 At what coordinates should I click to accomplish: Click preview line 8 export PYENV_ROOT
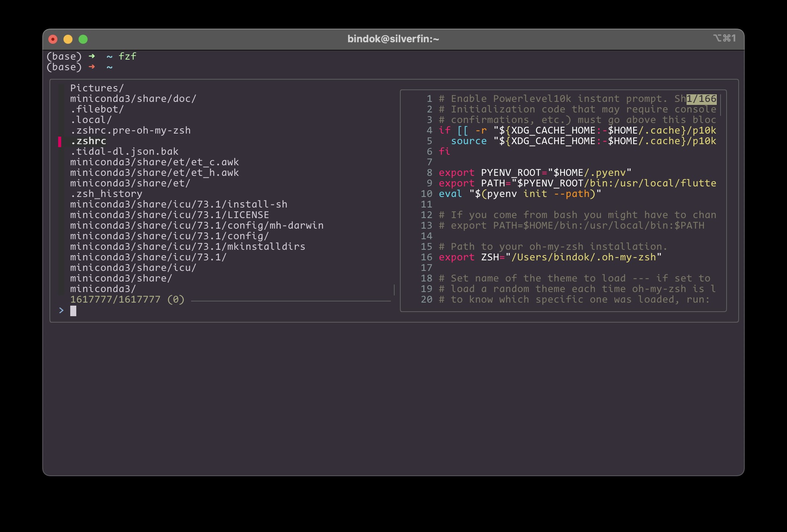535,172
